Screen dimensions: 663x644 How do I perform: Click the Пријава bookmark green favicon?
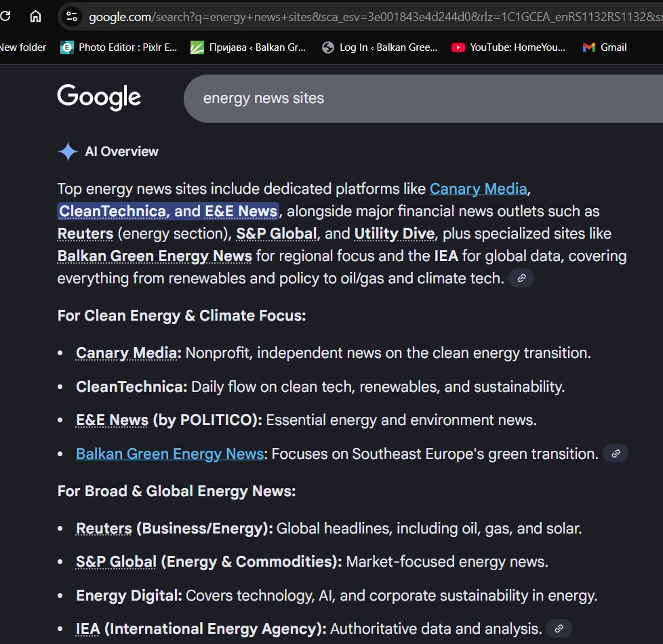tap(197, 47)
